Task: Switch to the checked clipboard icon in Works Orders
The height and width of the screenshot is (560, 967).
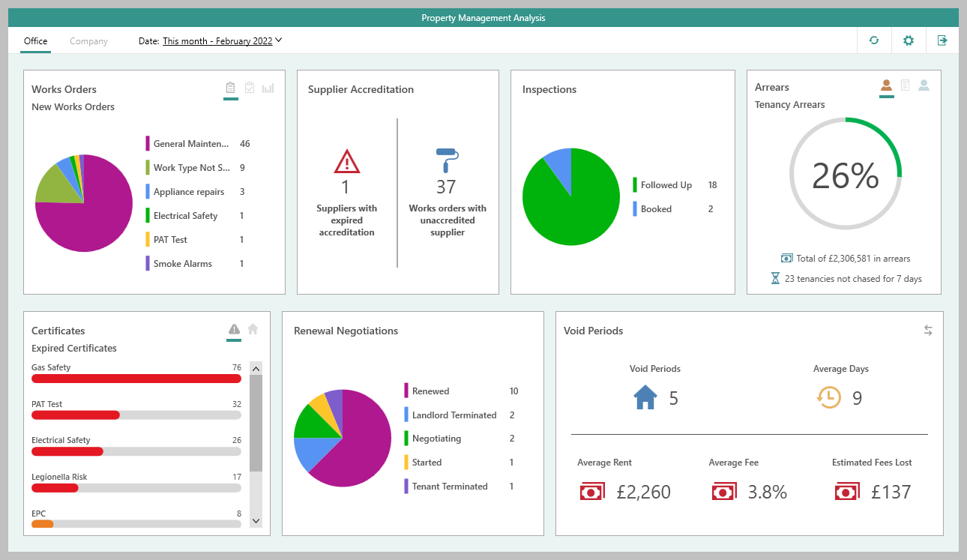Action: (250, 88)
